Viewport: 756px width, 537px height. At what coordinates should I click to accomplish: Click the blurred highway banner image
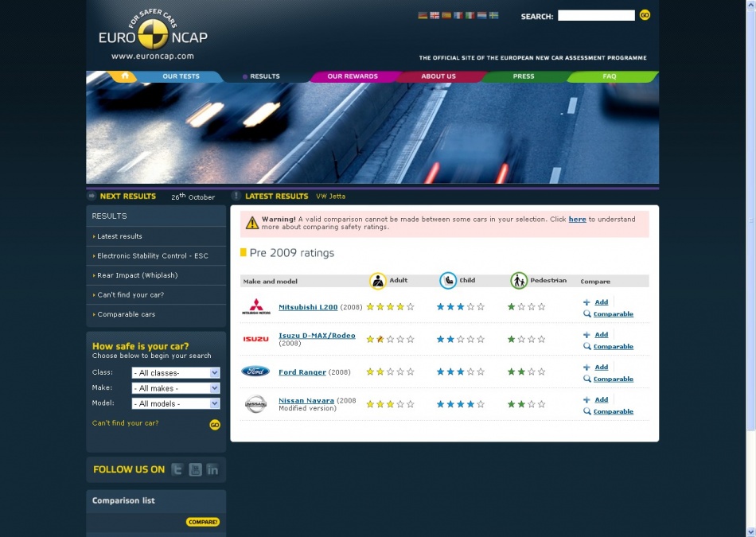[x=372, y=133]
